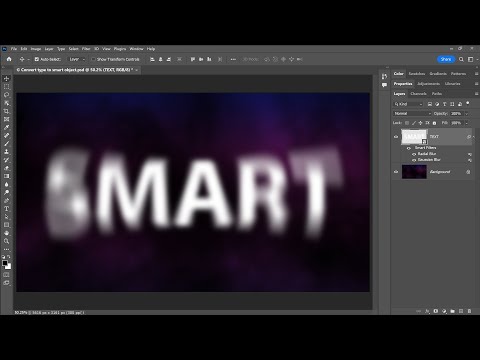480x360 pixels.
Task: Open the Layers panel menu
Action: 476,94
